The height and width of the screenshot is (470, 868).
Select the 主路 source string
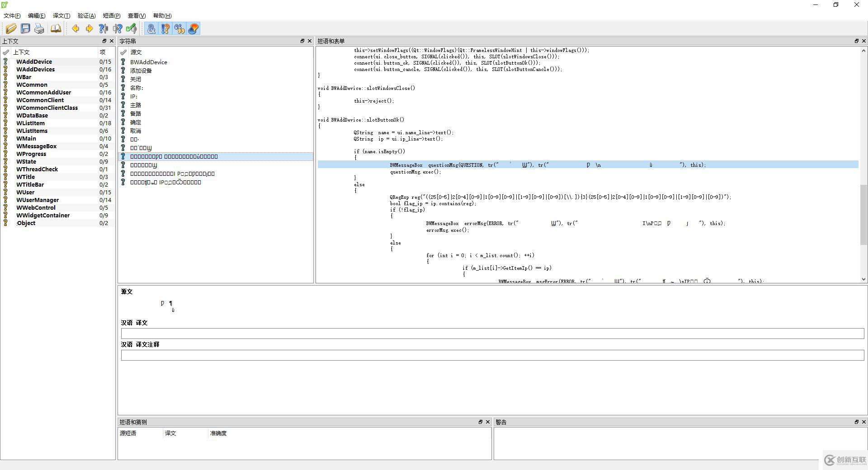point(216,105)
